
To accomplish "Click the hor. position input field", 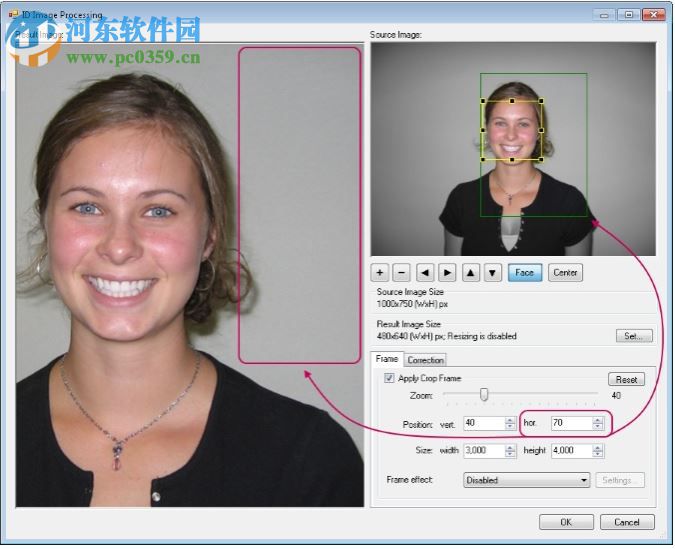I will [x=572, y=423].
